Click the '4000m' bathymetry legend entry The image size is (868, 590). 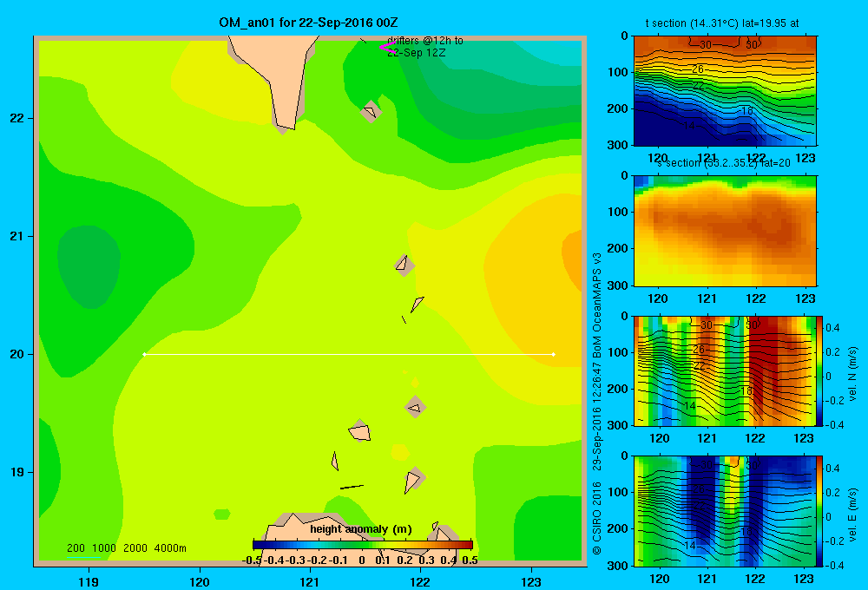point(170,548)
